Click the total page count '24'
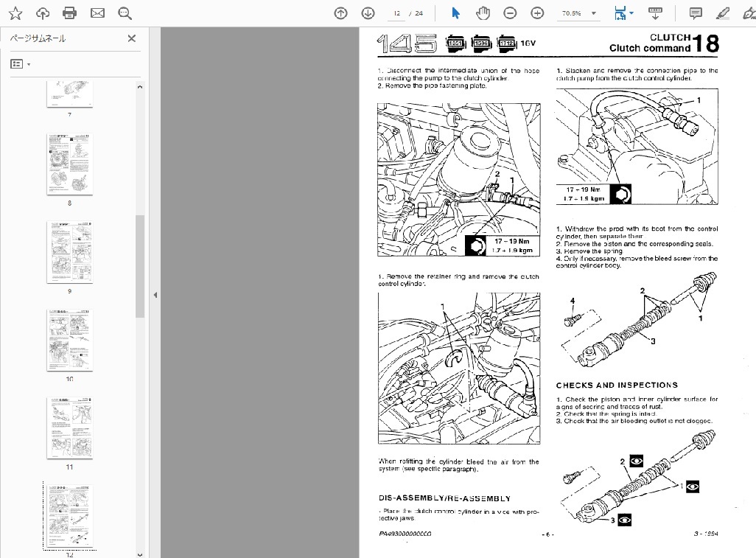This screenshot has width=756, height=558. coord(419,13)
